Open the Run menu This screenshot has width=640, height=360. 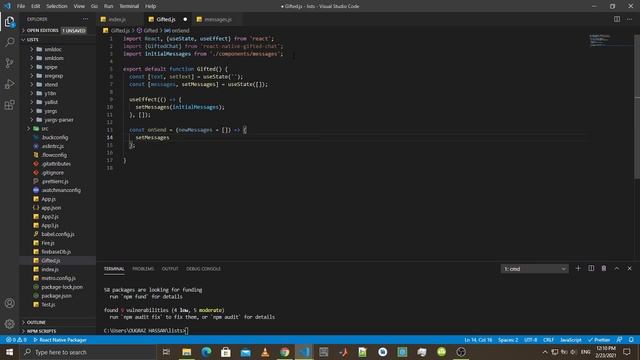click(x=108, y=6)
